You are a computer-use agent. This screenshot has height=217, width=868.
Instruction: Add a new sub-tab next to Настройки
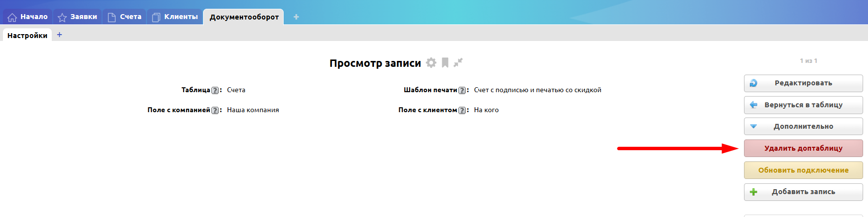[x=60, y=35]
